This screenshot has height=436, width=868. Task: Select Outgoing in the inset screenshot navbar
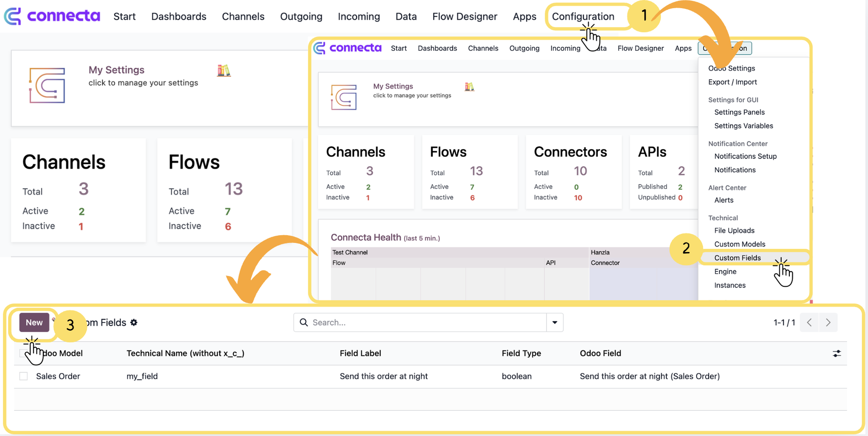tap(524, 48)
